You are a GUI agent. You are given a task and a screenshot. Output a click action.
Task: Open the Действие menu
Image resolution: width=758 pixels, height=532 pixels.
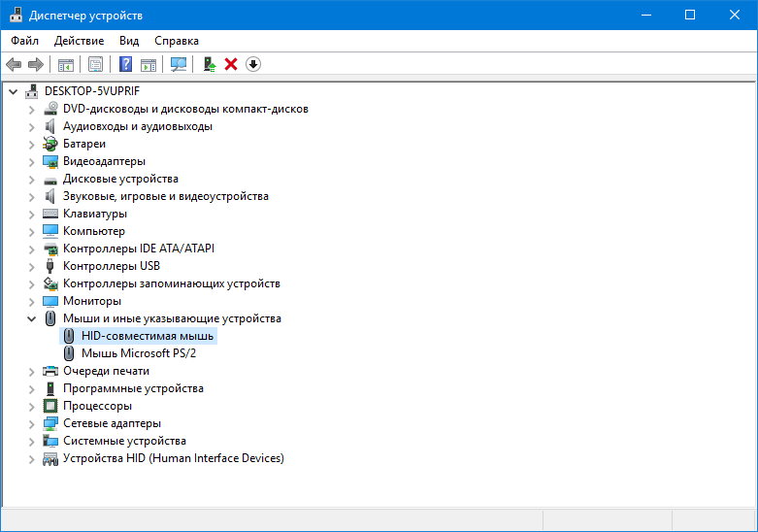tap(80, 41)
